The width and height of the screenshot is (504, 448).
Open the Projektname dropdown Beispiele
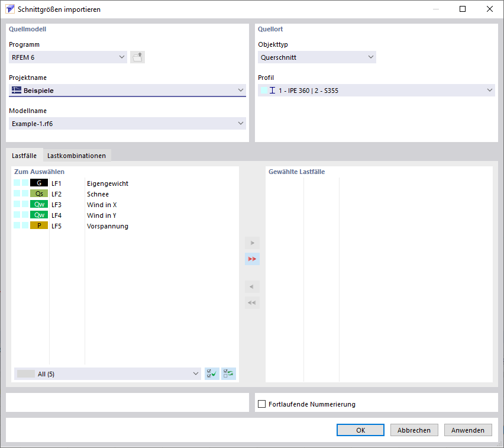click(127, 91)
